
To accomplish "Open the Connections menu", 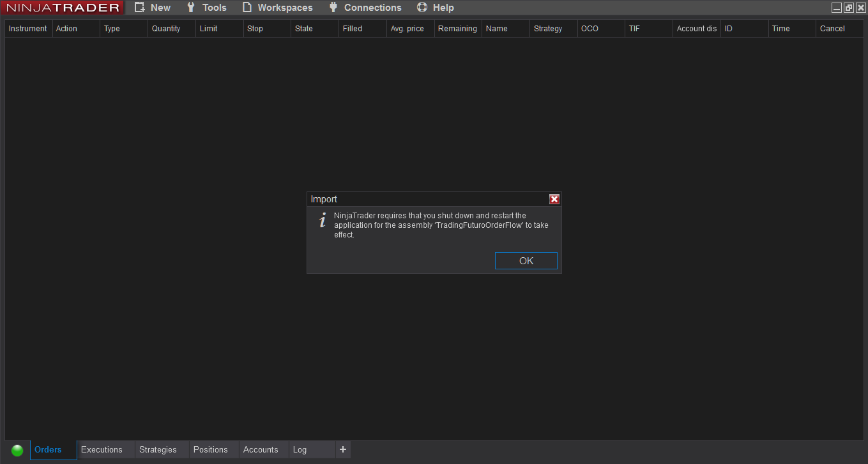I will 365,8.
